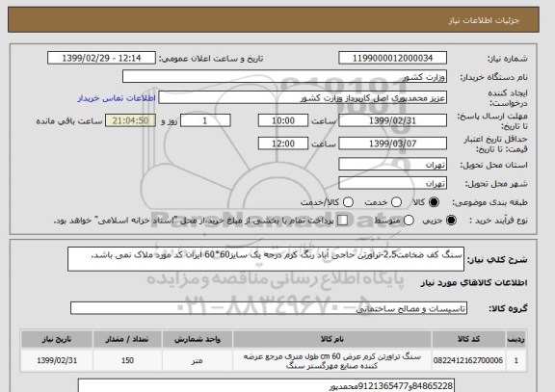Click the اطلاعات کالاهای مورد نیاز heading

(x=474, y=282)
